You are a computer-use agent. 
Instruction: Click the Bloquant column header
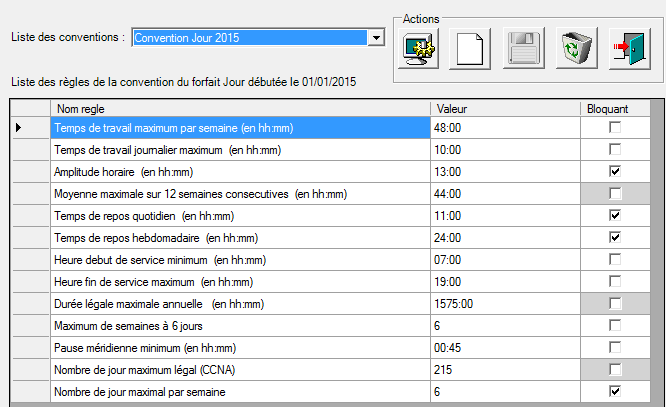pyautogui.click(x=614, y=107)
